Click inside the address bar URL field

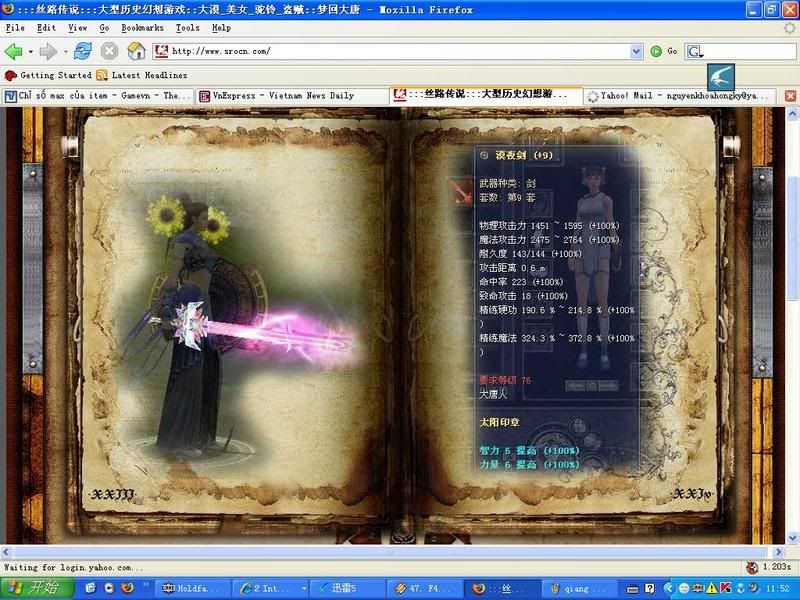point(400,51)
